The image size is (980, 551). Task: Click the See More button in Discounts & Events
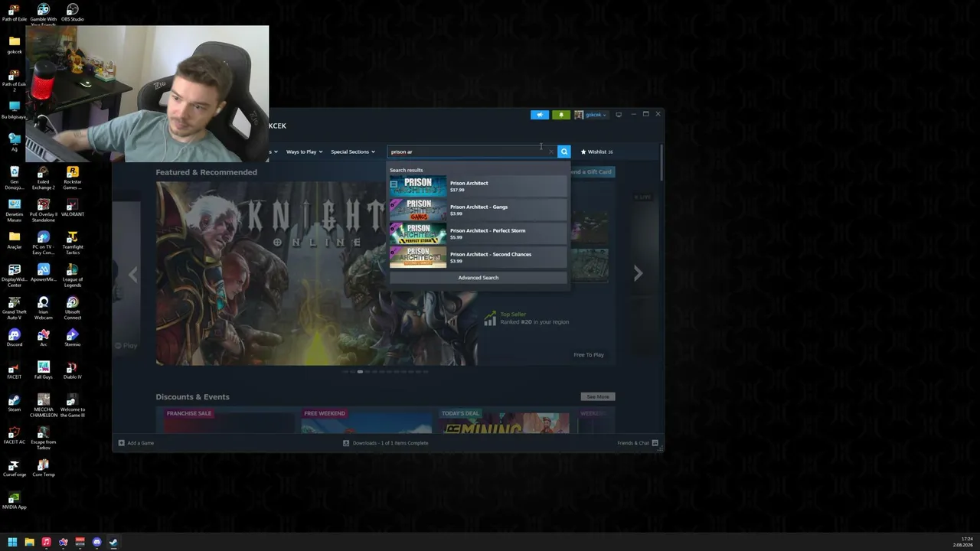coord(598,396)
